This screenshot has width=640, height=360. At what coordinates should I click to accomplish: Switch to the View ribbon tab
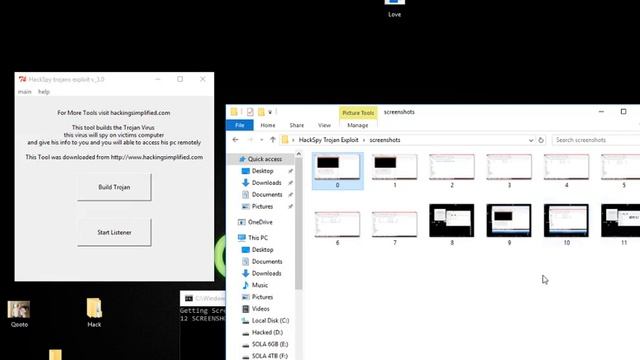click(x=324, y=125)
